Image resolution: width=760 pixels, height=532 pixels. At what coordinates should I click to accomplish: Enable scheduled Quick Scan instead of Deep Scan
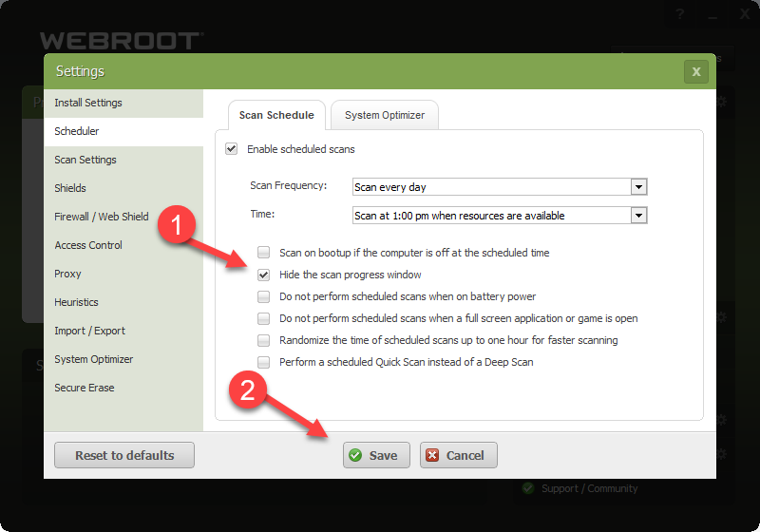point(264,362)
